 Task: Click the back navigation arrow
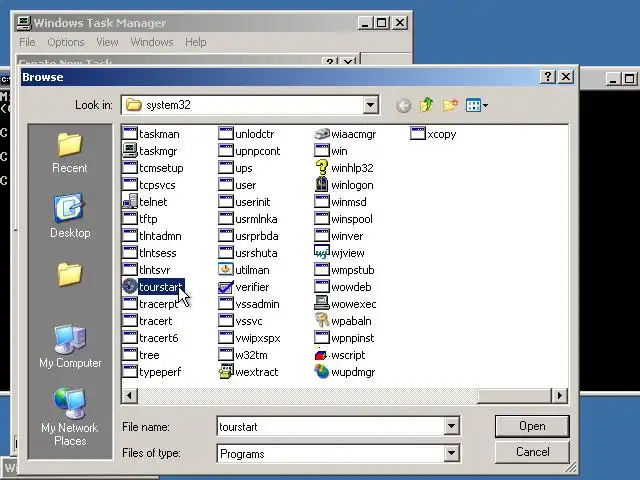click(403, 106)
